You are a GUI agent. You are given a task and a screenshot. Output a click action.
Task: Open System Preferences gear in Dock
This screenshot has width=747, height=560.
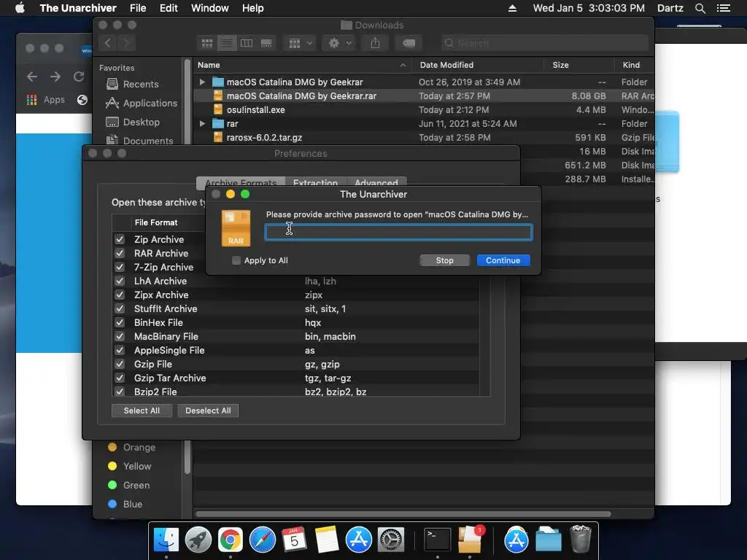pyautogui.click(x=391, y=540)
